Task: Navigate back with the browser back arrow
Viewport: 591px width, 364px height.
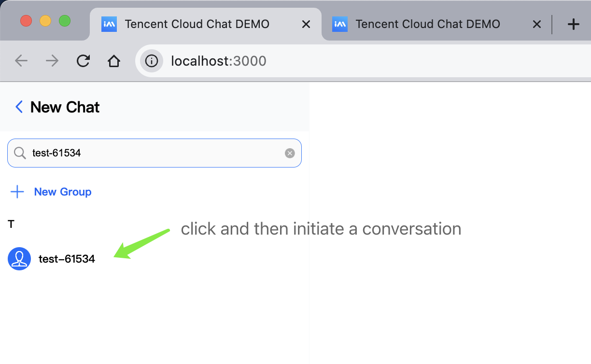Action: 21,61
